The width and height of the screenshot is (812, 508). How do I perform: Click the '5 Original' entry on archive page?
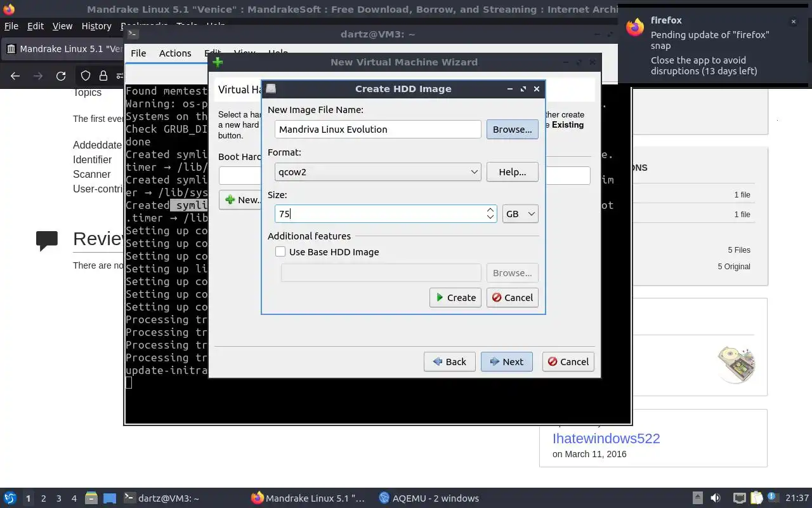(734, 267)
